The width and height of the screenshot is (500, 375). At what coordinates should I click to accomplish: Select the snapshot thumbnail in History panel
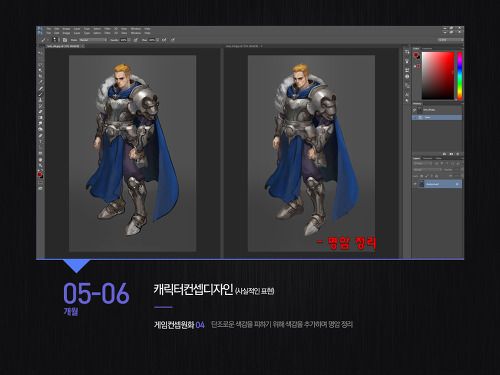pyautogui.click(x=419, y=109)
